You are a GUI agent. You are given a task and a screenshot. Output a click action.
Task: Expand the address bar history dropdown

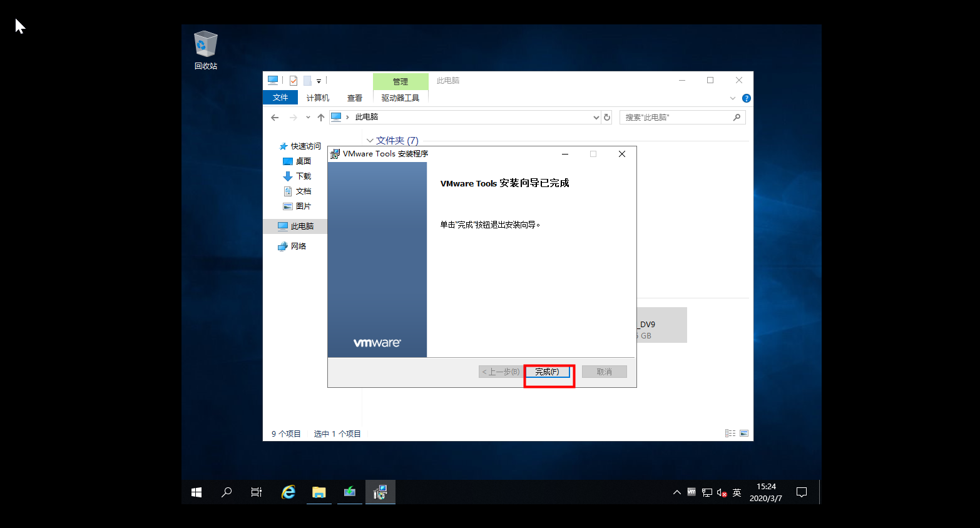[x=596, y=118]
